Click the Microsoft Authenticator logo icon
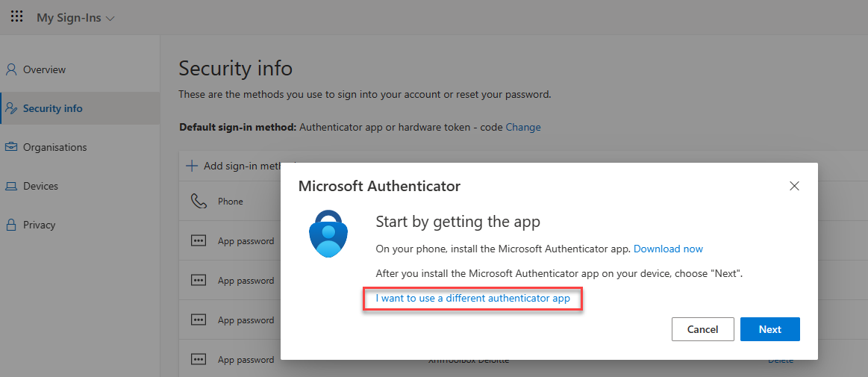This screenshot has width=868, height=377. click(328, 234)
